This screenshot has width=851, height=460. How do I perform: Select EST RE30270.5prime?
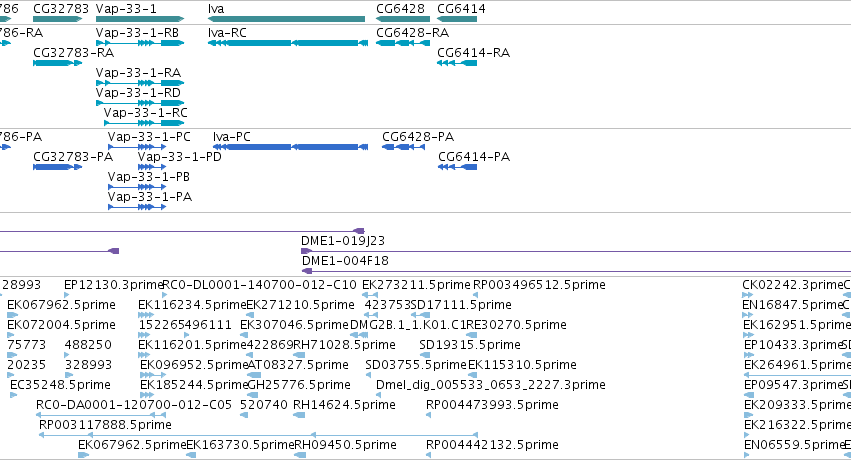click(x=517, y=325)
